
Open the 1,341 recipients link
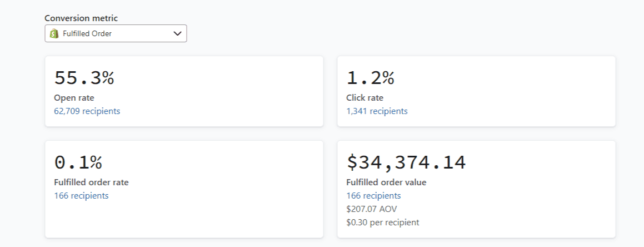click(377, 111)
